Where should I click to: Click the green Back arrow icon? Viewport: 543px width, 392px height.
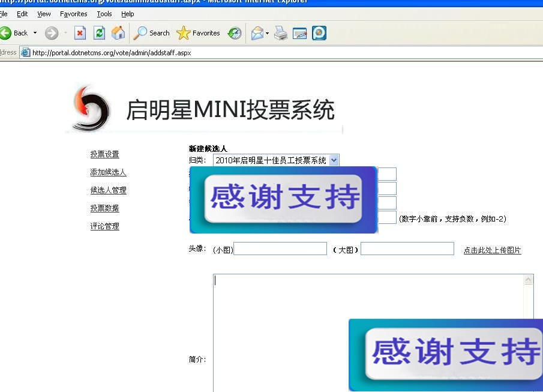click(x=5, y=33)
